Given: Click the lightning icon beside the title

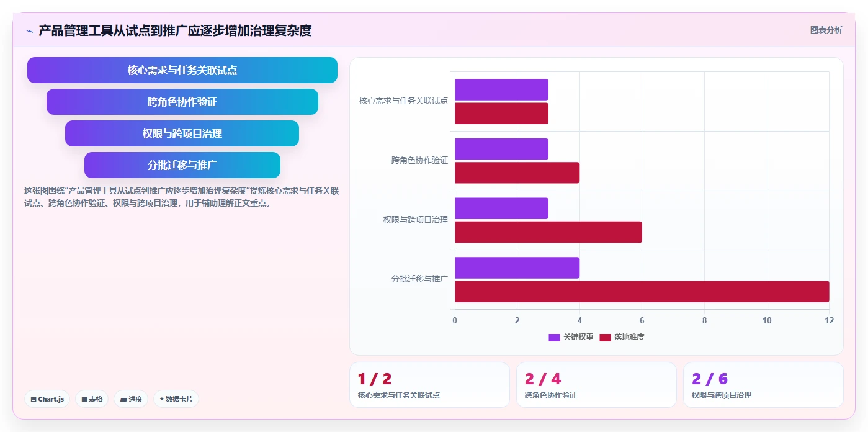Looking at the screenshot, I should tap(29, 30).
